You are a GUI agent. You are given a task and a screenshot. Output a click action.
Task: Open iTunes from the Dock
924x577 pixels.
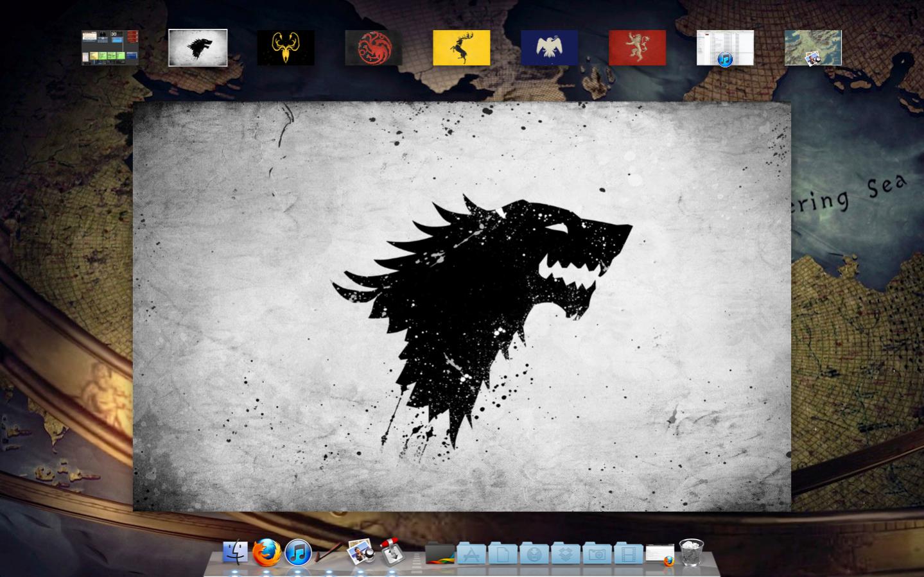point(298,553)
